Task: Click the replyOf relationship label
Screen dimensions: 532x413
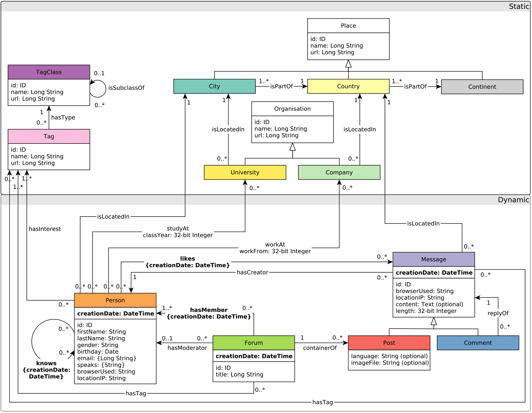Action: pos(498,313)
